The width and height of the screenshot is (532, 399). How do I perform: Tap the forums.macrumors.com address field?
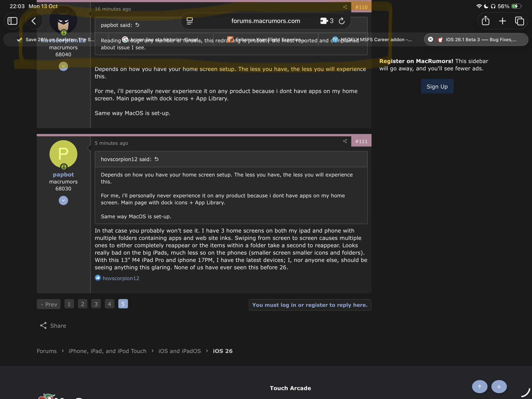tap(265, 21)
